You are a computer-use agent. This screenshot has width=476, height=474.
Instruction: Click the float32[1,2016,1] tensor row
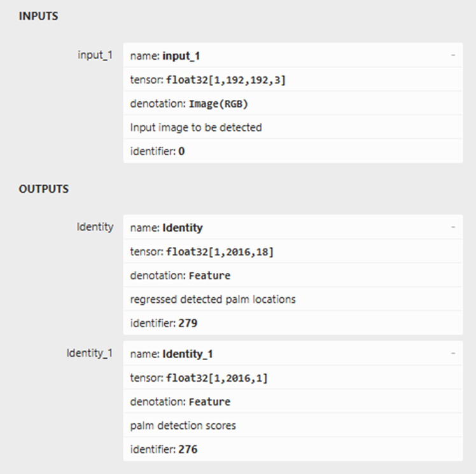pyautogui.click(x=293, y=377)
